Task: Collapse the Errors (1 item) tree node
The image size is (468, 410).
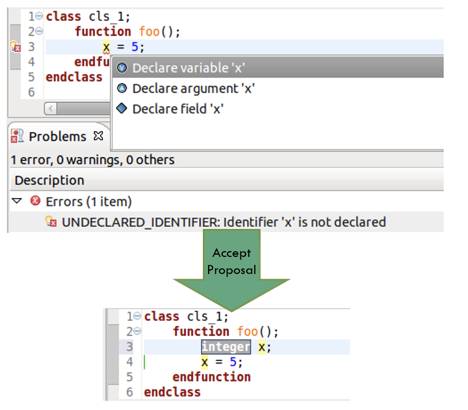Action: click(x=17, y=201)
